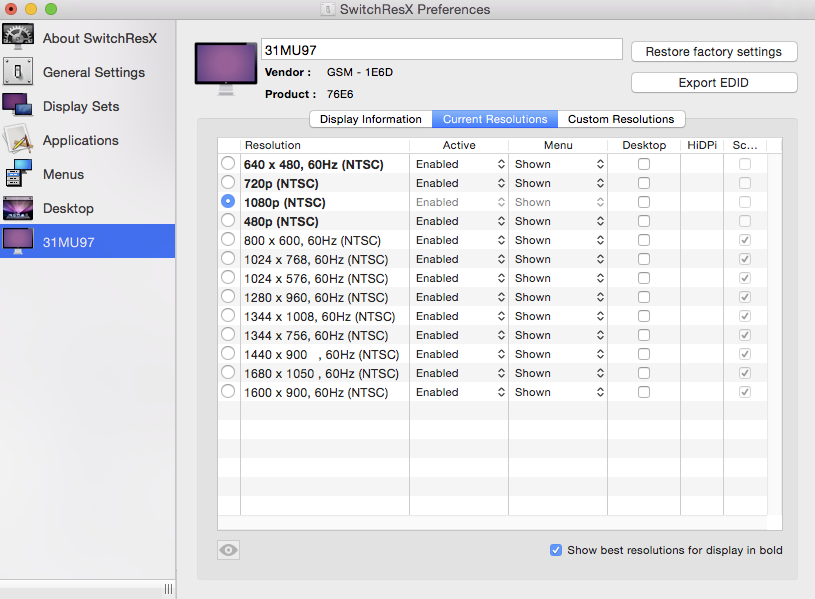Click the display name field 31MU97
This screenshot has height=599, width=815.
coord(442,50)
